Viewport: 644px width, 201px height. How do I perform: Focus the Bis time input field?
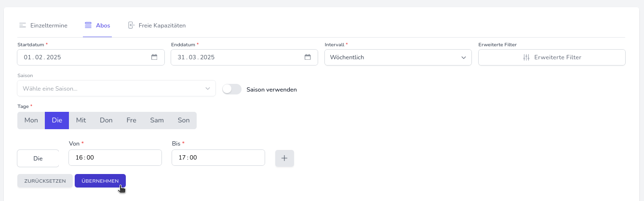tap(218, 158)
